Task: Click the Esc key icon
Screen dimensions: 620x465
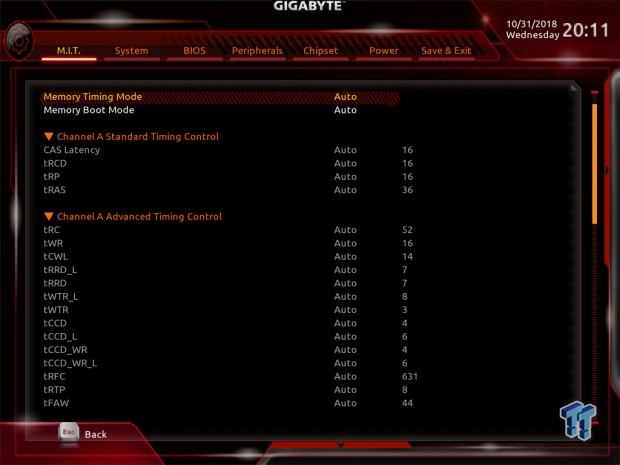Action: coord(69,433)
